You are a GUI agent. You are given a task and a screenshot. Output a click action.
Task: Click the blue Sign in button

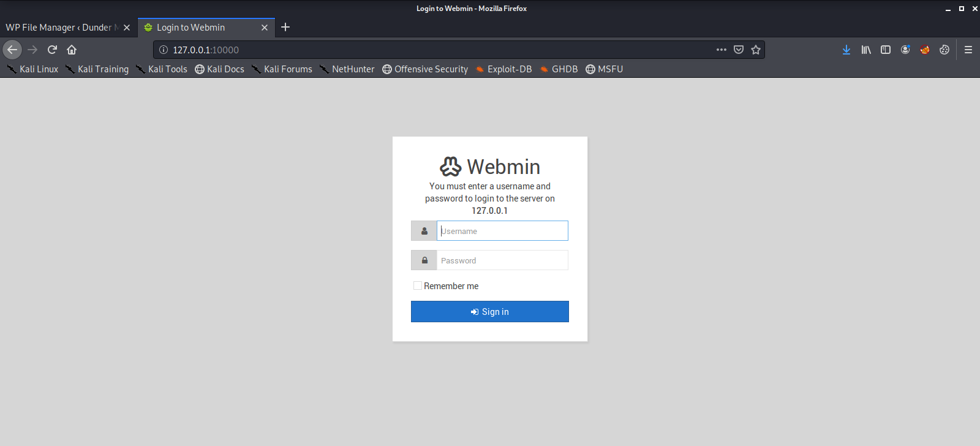(x=490, y=311)
